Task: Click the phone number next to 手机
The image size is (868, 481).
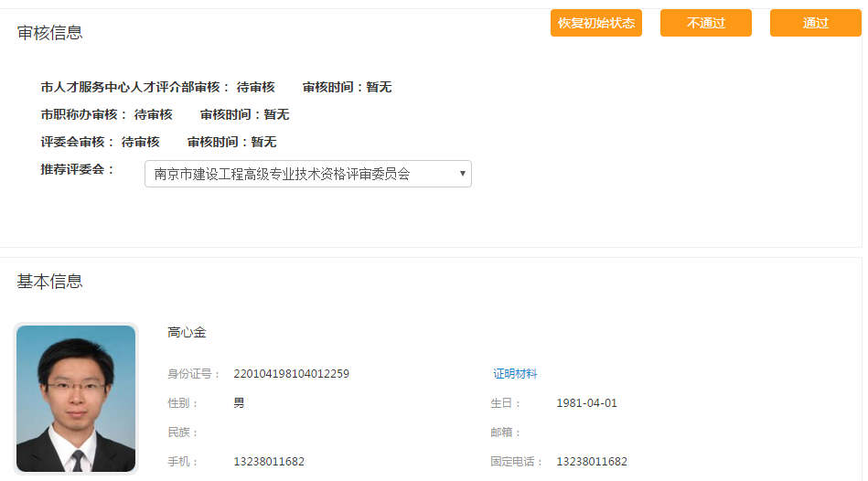Action: (269, 462)
